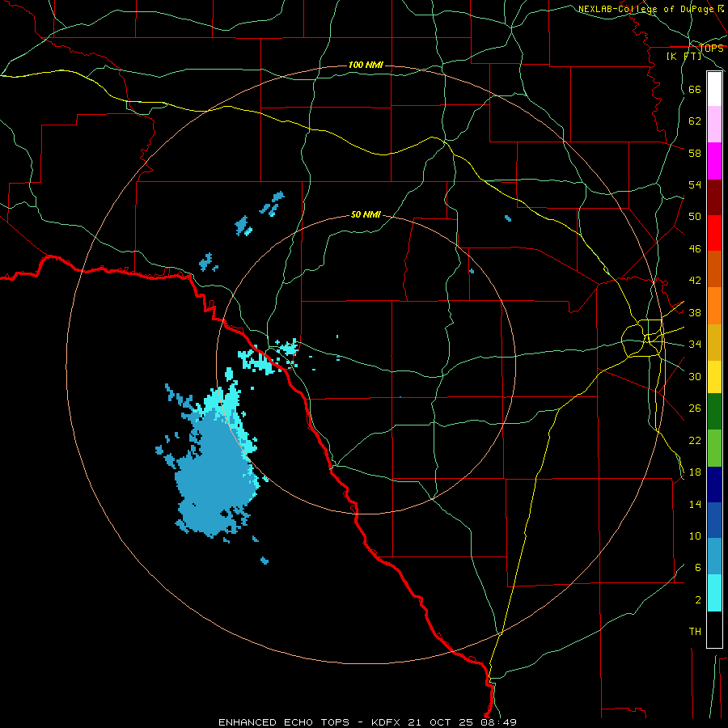728x728 pixels.
Task: Click the '50 NMI' range ring label
Action: tap(366, 214)
